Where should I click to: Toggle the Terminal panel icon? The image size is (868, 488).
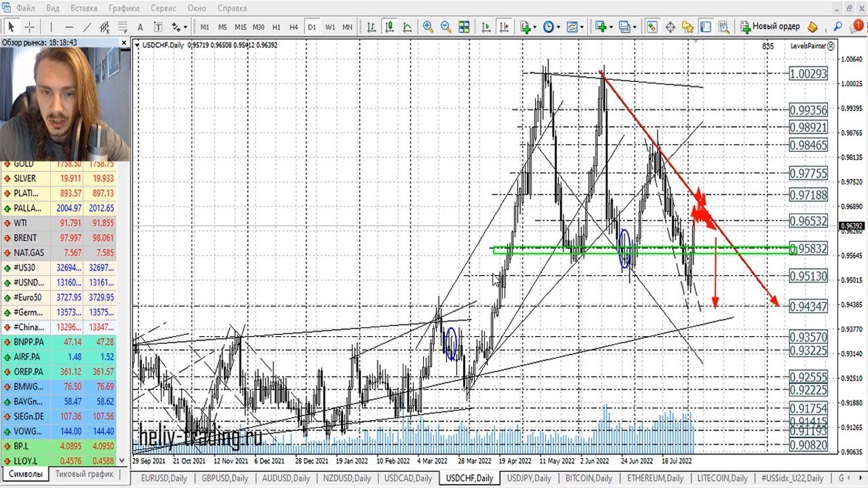pos(705,27)
